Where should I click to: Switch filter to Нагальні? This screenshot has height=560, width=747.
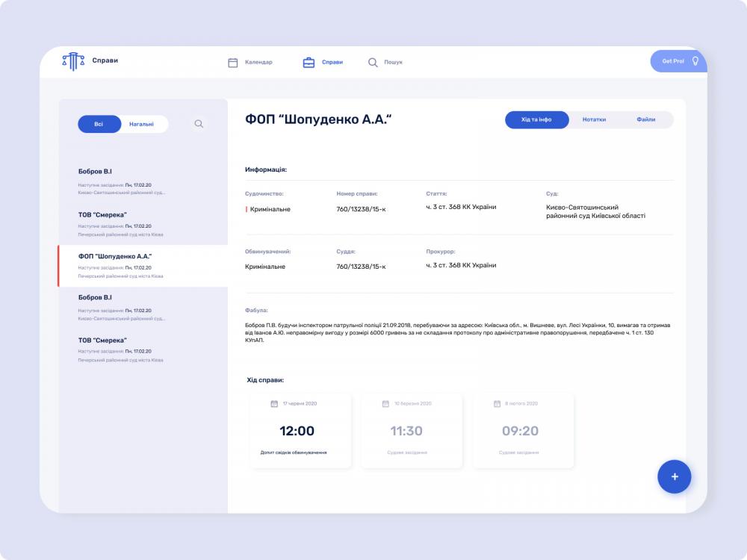click(x=142, y=124)
